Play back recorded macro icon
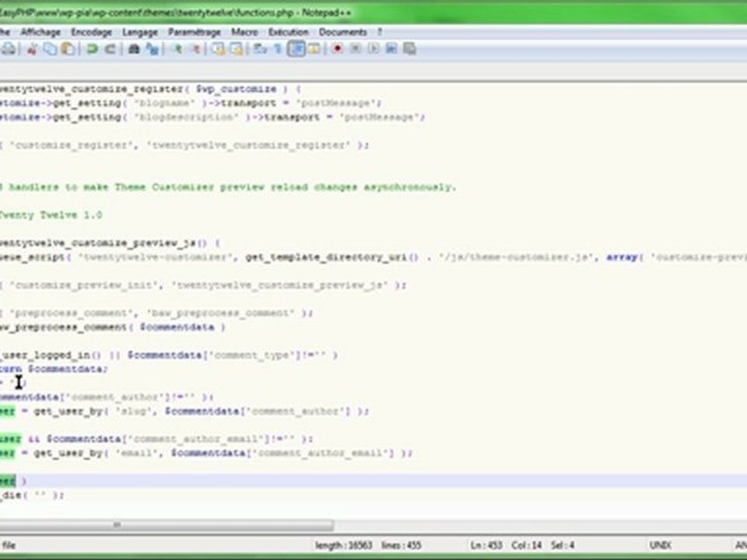Screen dimensions: 747x560 click(x=373, y=48)
